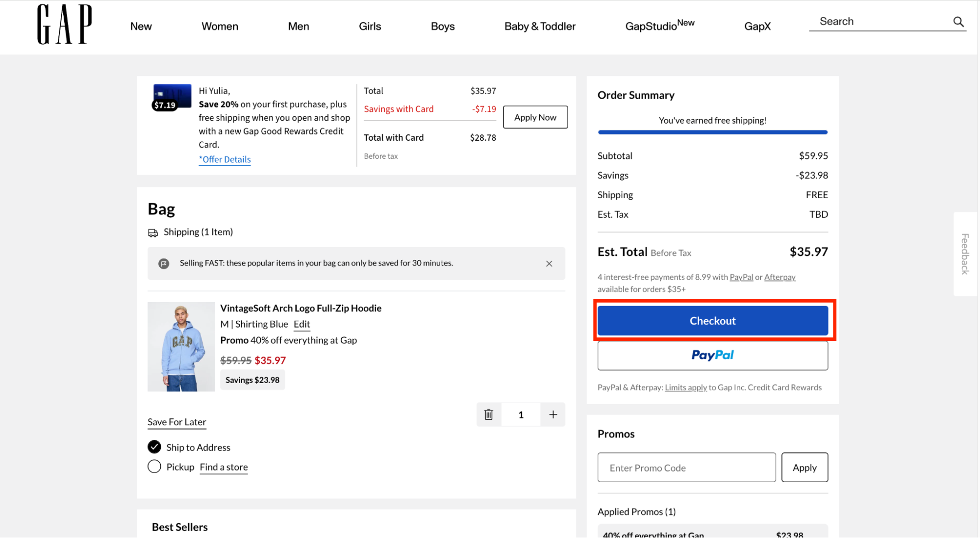Click the Enter Promo Code field
This screenshot has height=538, width=980.
(686, 467)
